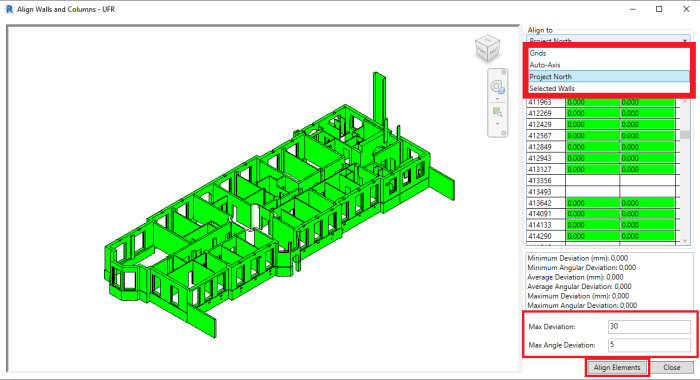The width and height of the screenshot is (700, 380).
Task: Select Grids in the Align to list
Action: [x=609, y=53]
